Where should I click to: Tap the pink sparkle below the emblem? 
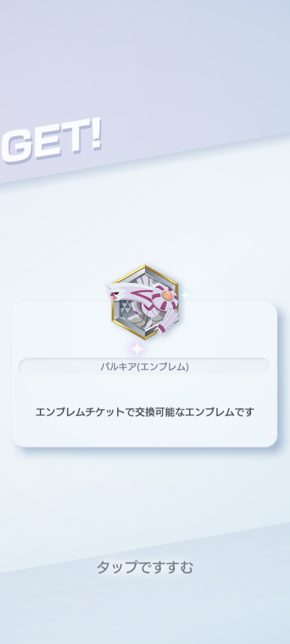tap(137, 349)
